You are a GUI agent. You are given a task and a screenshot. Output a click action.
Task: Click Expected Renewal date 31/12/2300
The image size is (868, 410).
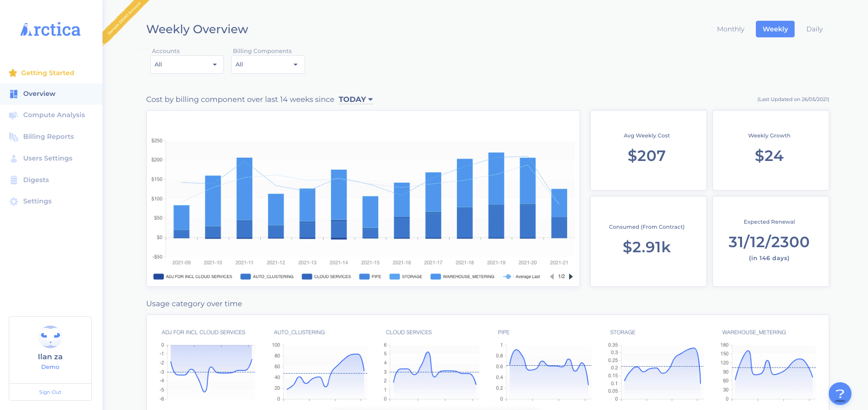[769, 242]
